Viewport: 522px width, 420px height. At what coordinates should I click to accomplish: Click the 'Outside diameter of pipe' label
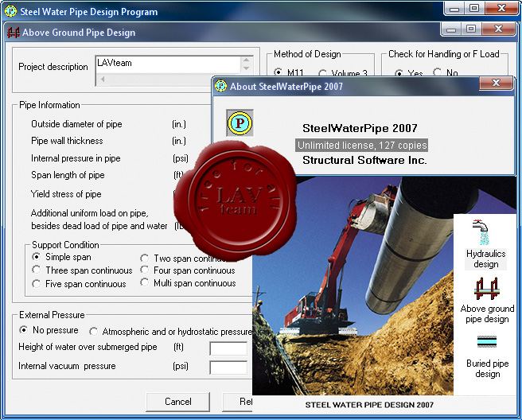(x=76, y=124)
